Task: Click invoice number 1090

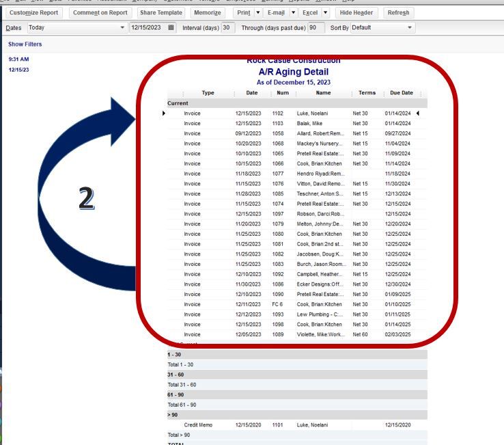Action: (278, 294)
